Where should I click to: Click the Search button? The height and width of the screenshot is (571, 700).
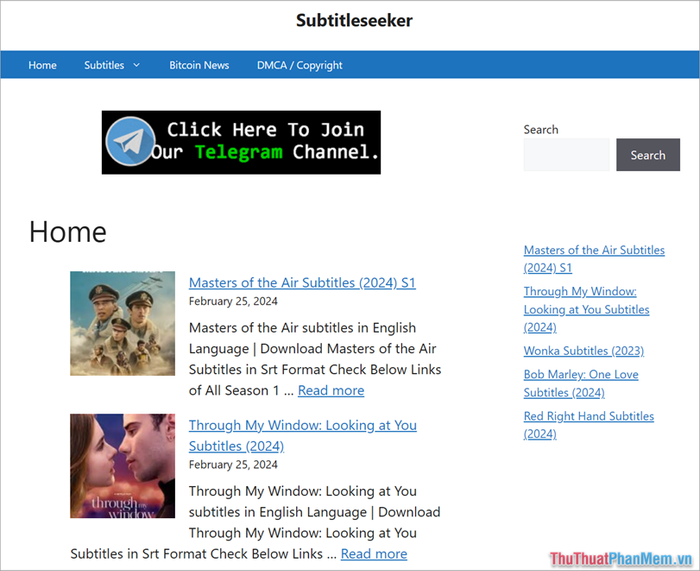[647, 155]
